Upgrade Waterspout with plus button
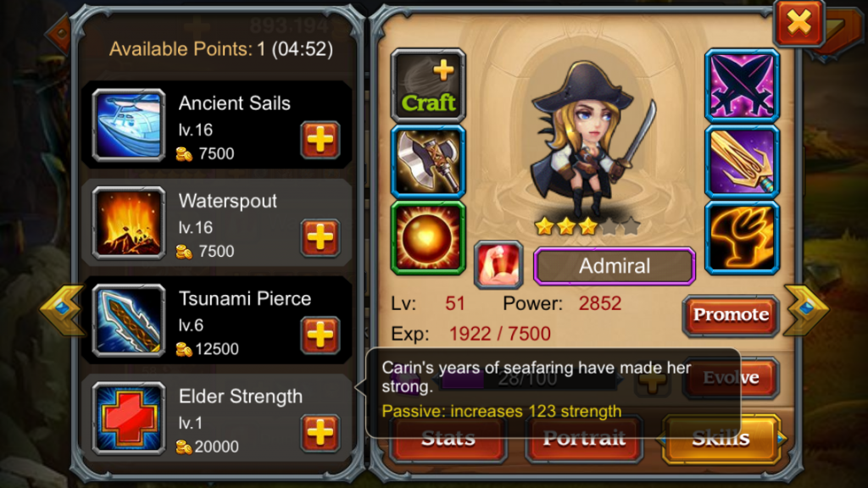This screenshot has height=488, width=868. coord(320,237)
